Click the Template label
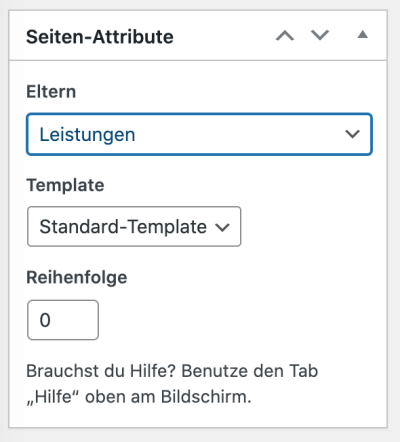This screenshot has height=442, width=400. [65, 185]
